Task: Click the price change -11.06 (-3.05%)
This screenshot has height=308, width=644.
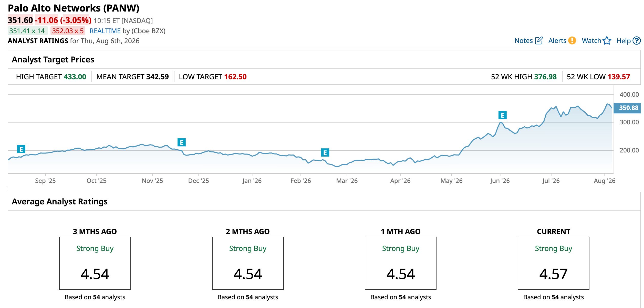Action: [63, 20]
